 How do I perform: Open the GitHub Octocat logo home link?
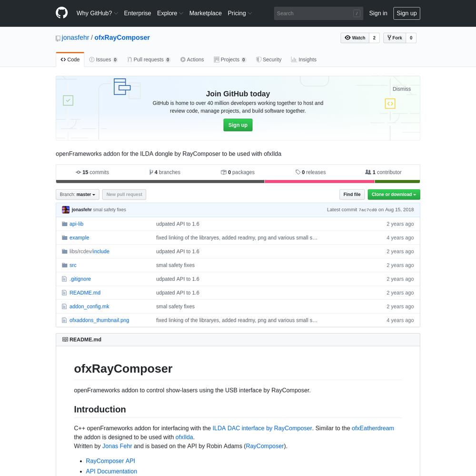pyautogui.click(x=61, y=13)
